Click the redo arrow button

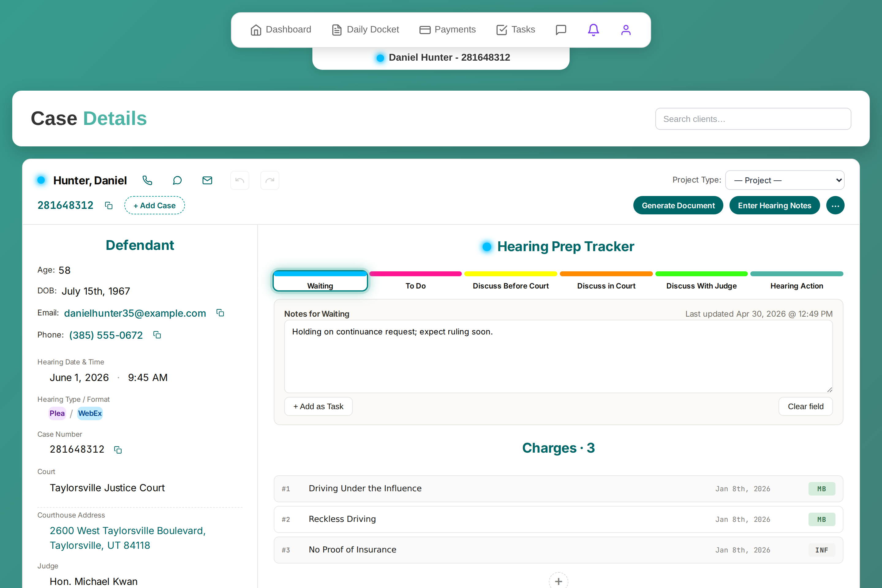click(269, 180)
